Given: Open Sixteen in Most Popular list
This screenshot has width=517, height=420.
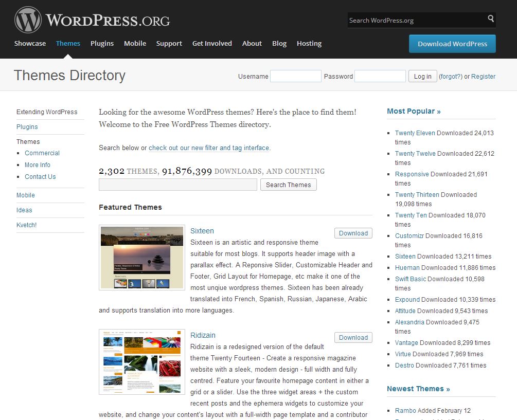Looking at the screenshot, I should click(x=405, y=257).
